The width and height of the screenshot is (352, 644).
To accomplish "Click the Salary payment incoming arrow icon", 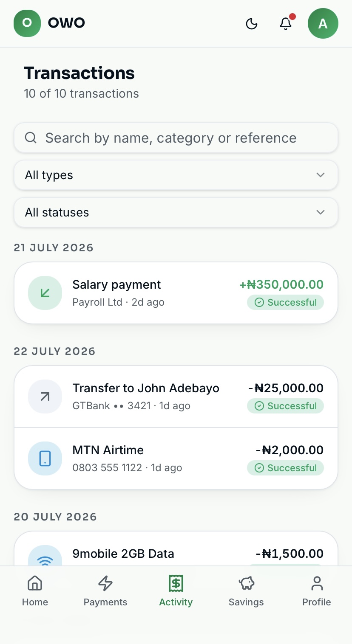I will tap(45, 293).
